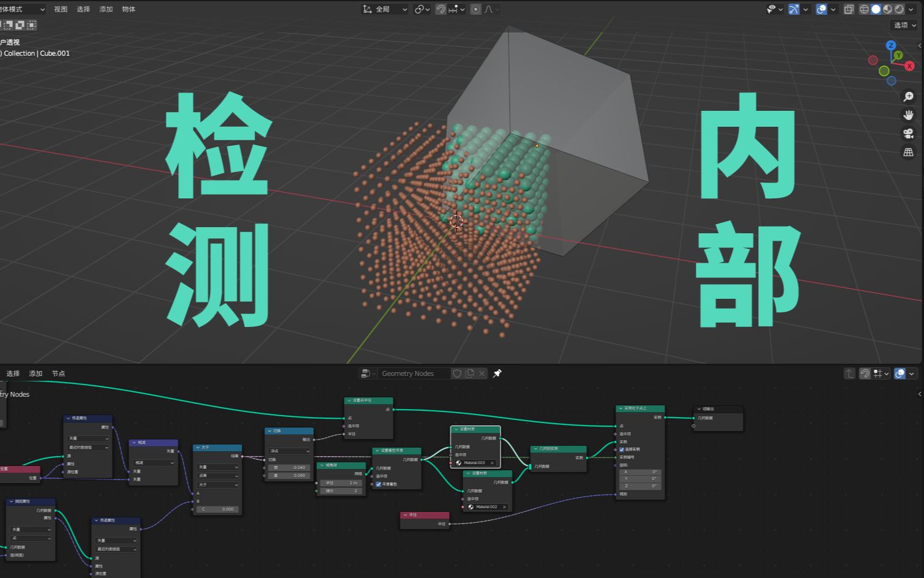
Task: Toggle node editor overlays
Action: (900, 373)
